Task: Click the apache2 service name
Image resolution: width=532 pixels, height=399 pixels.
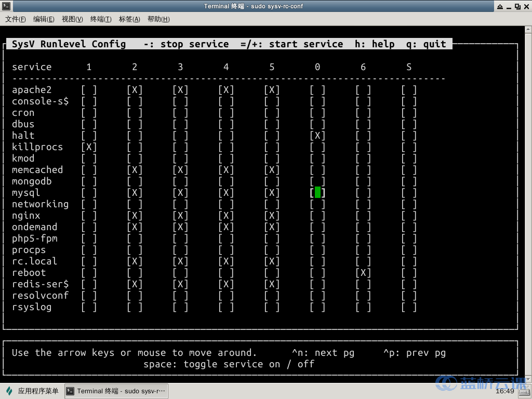Action: [x=32, y=90]
